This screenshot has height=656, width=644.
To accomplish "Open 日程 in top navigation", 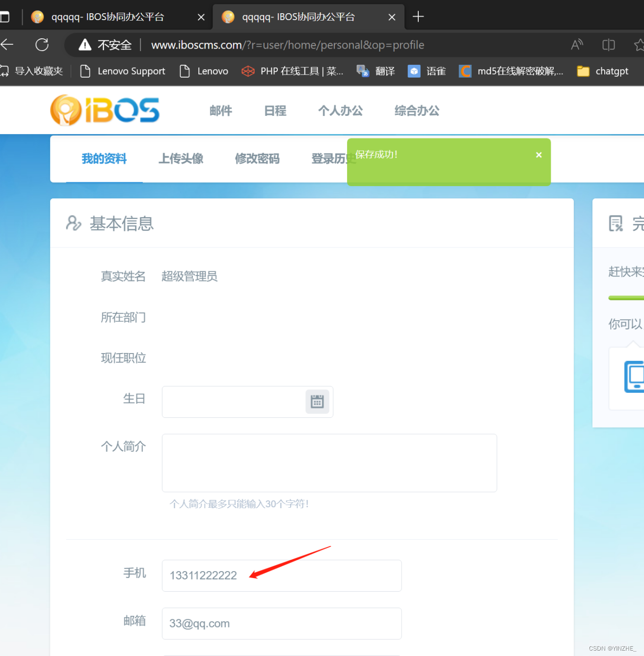I will [275, 111].
